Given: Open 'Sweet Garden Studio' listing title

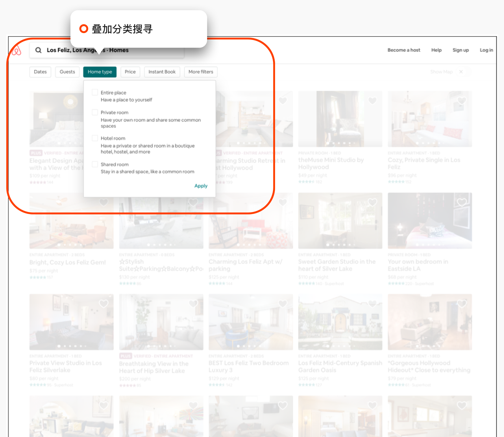Looking at the screenshot, I should 337,265.
